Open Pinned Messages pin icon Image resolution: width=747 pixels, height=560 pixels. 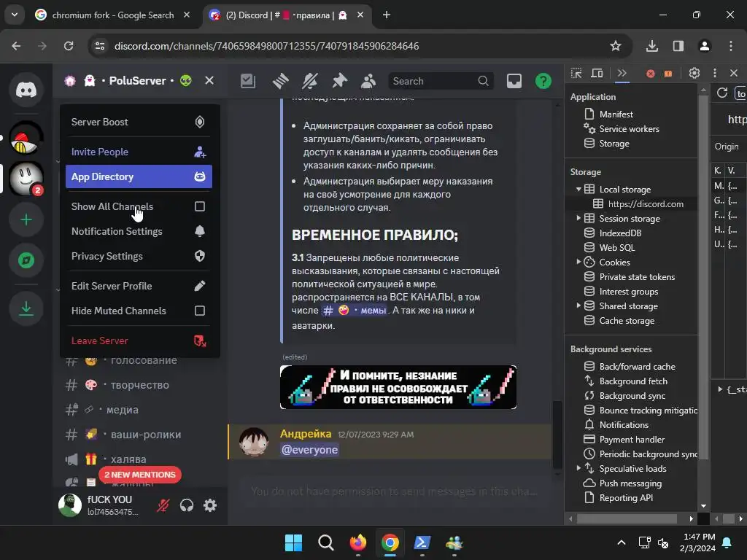tap(339, 81)
